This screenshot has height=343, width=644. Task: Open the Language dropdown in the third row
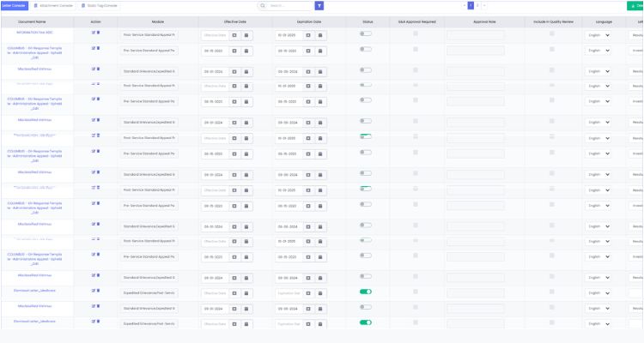[x=598, y=71]
